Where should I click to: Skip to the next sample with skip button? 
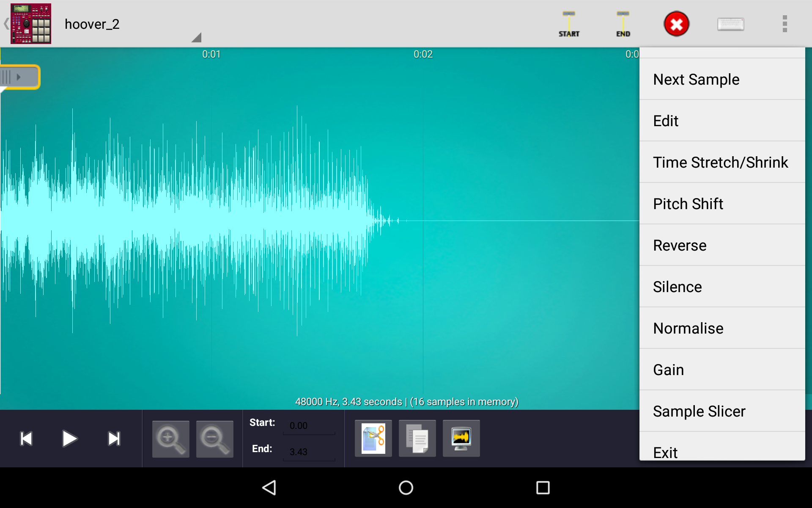point(113,439)
